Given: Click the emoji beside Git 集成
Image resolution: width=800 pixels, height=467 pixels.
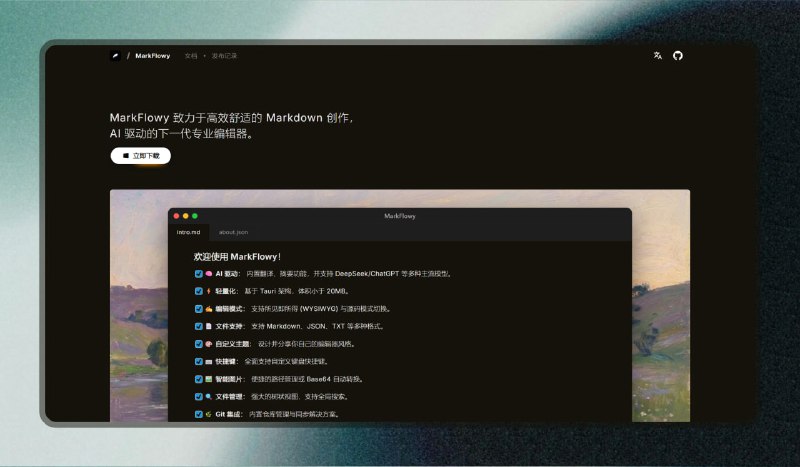Looking at the screenshot, I should coord(209,414).
